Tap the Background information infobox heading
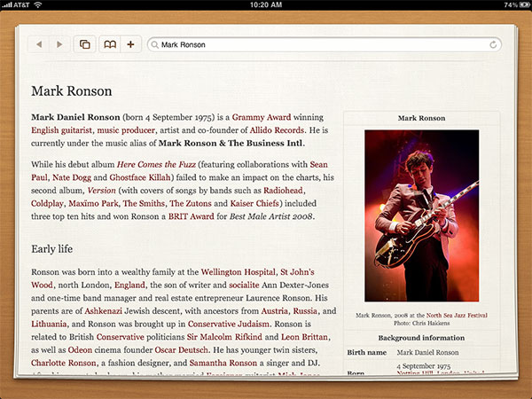The height and width of the screenshot is (399, 532). click(x=421, y=338)
